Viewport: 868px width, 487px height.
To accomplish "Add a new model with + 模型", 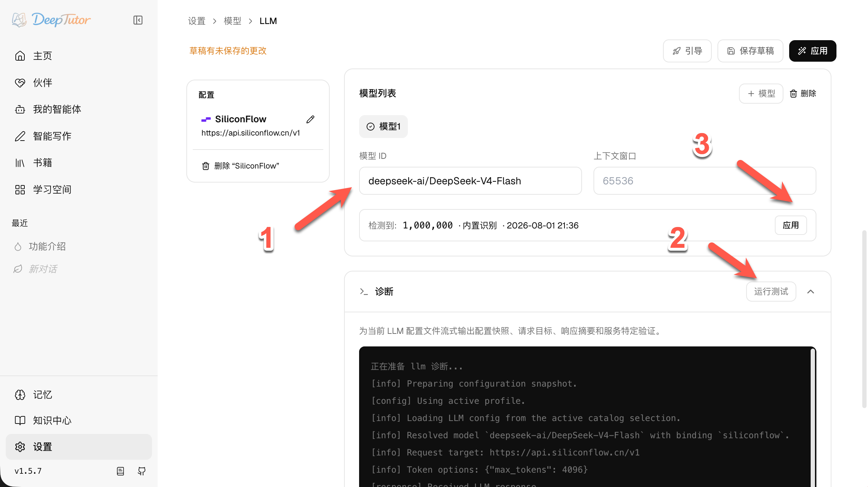I will 761,94.
